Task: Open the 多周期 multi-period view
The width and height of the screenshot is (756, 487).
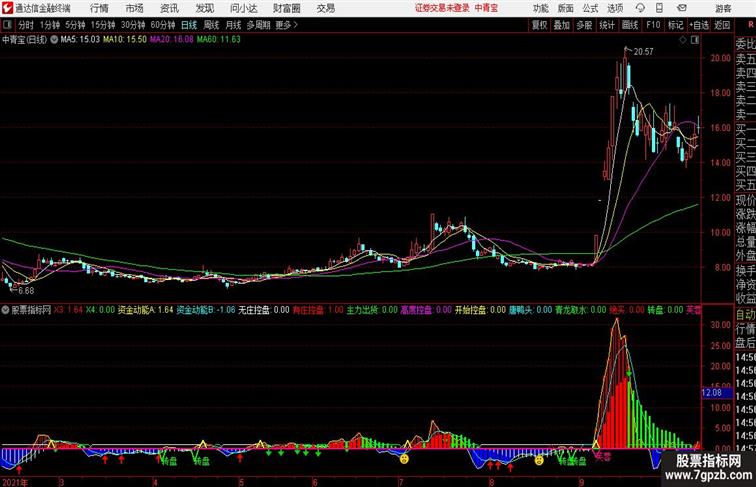Action: pos(258,25)
